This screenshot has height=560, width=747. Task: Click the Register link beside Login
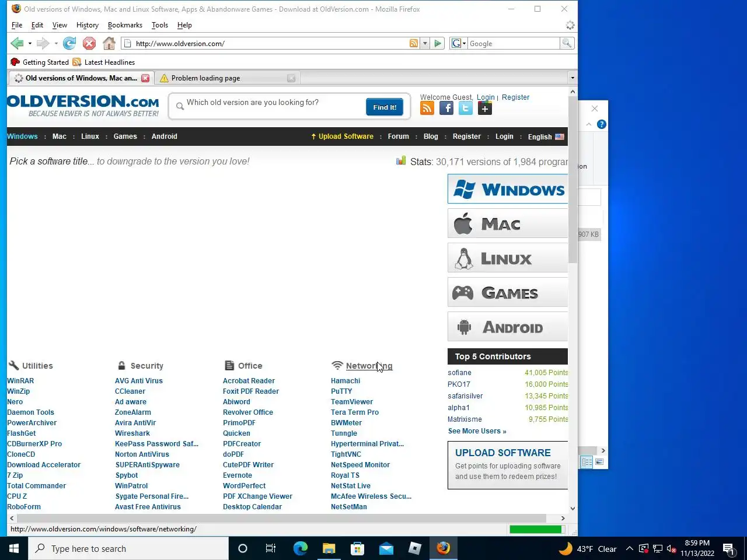(x=515, y=97)
